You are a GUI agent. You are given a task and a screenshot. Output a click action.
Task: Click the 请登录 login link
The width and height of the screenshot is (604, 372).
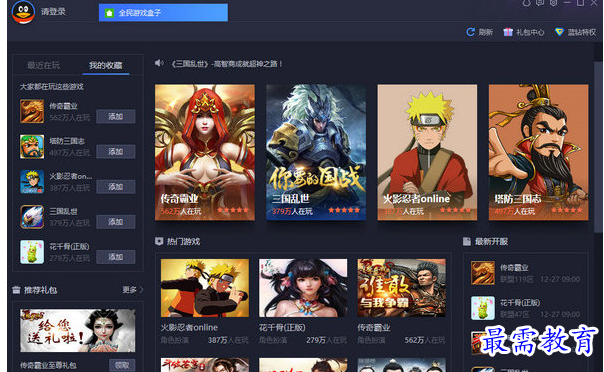coord(53,12)
